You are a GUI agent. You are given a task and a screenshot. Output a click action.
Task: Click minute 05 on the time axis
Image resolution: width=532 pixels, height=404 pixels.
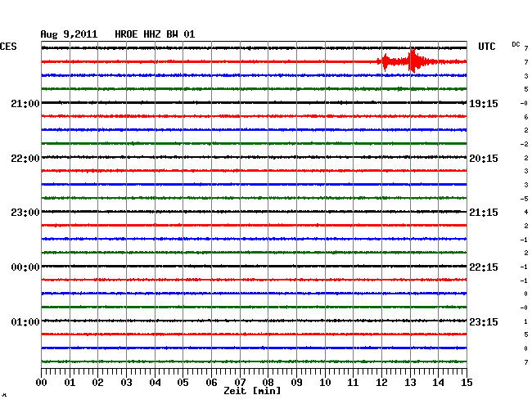[183, 383]
